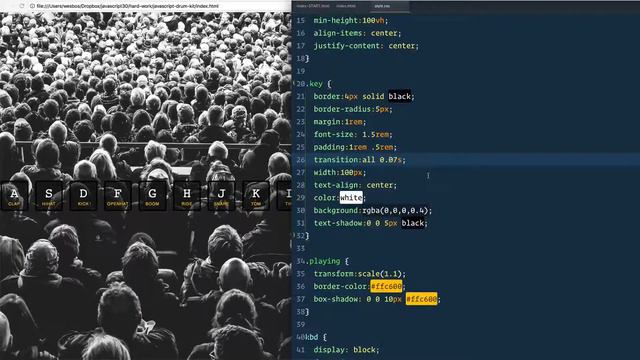Click the closing brace on line 18
The height and width of the screenshot is (360, 640).
pos(307,58)
